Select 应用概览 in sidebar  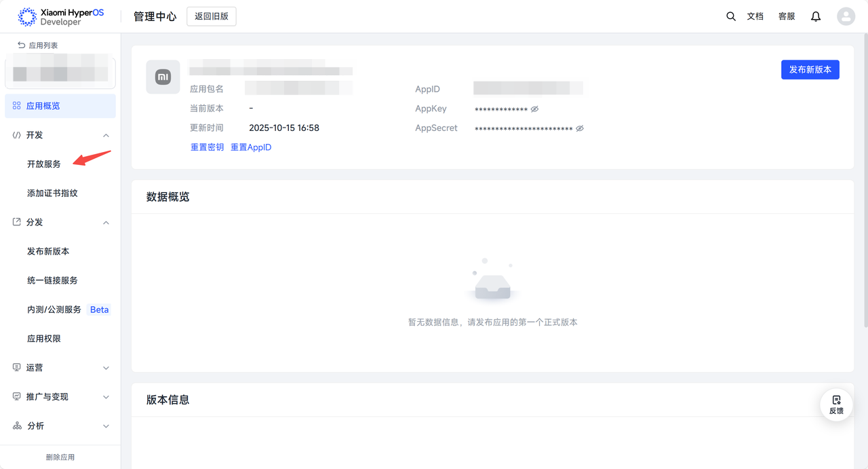coord(60,106)
